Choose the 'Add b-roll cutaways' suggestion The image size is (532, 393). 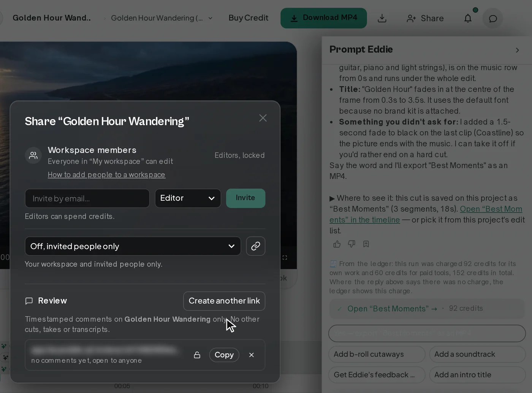[x=377, y=354]
